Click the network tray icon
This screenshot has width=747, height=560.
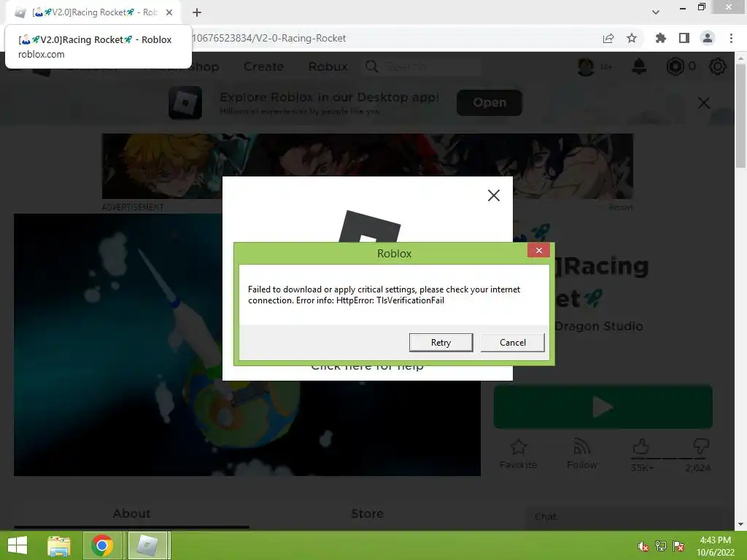661,546
